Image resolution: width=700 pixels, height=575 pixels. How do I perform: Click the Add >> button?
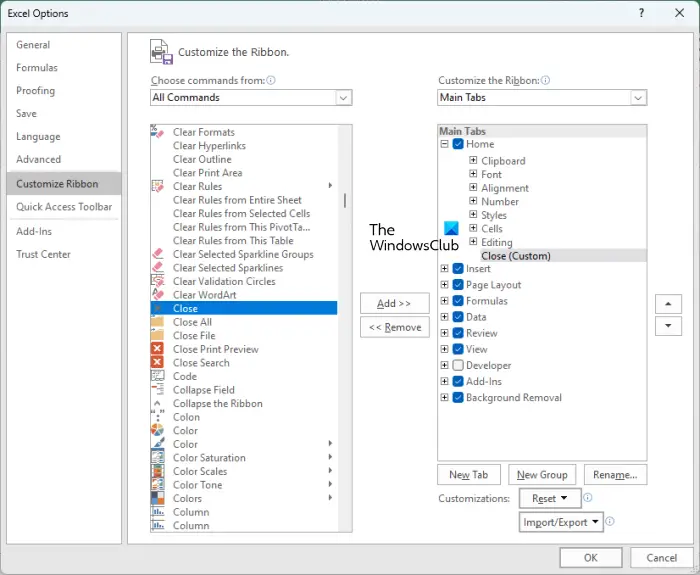pyautogui.click(x=395, y=304)
